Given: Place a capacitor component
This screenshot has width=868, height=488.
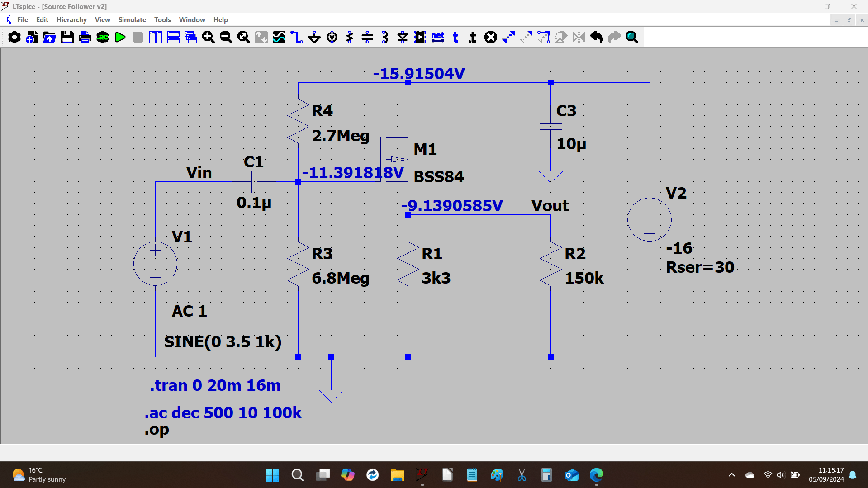Looking at the screenshot, I should [367, 37].
